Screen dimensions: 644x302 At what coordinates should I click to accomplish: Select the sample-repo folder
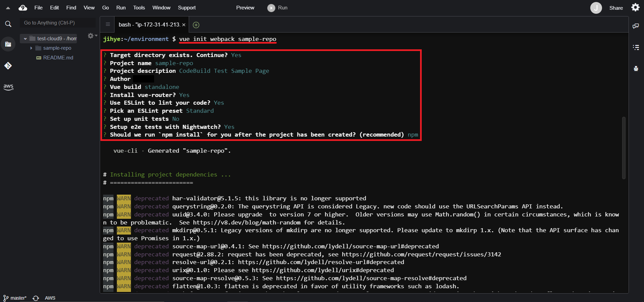tap(57, 48)
